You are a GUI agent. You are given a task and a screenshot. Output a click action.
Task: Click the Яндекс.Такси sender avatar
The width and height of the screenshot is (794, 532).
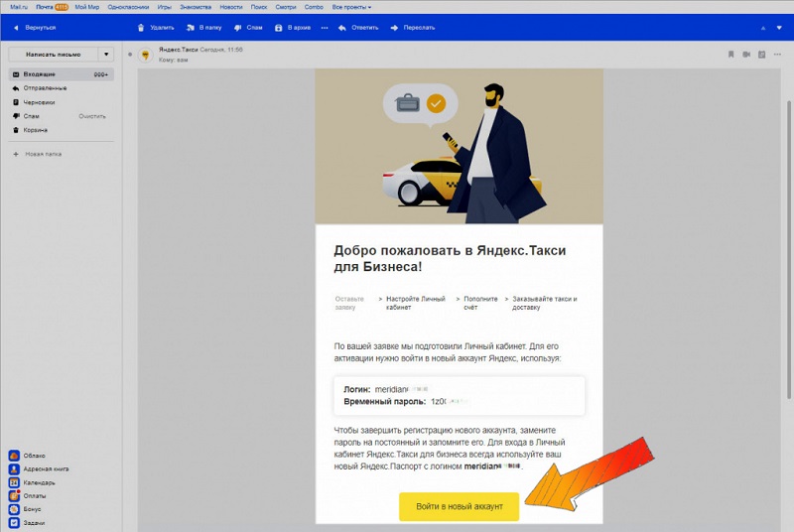click(x=145, y=55)
